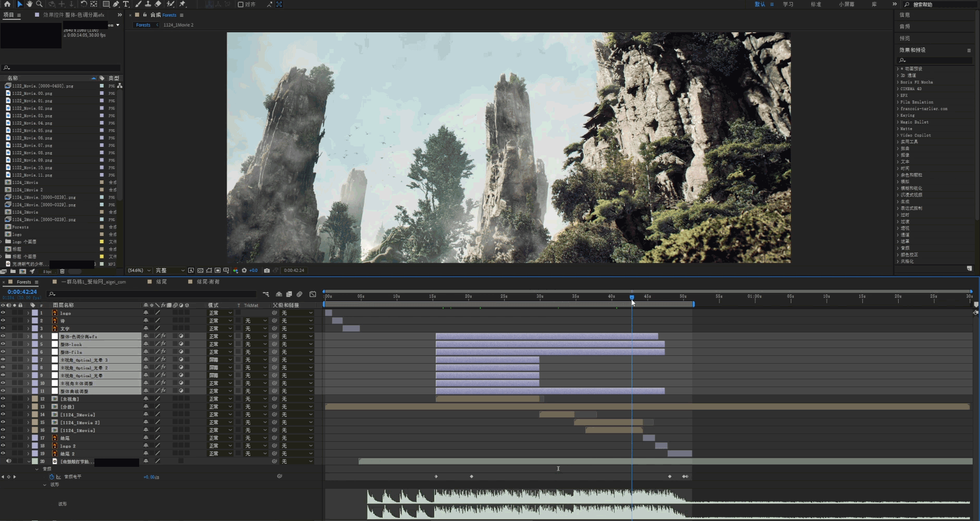Toggle visibility of the [1124_3Movie] layer
980x521 pixels.
pos(3,415)
